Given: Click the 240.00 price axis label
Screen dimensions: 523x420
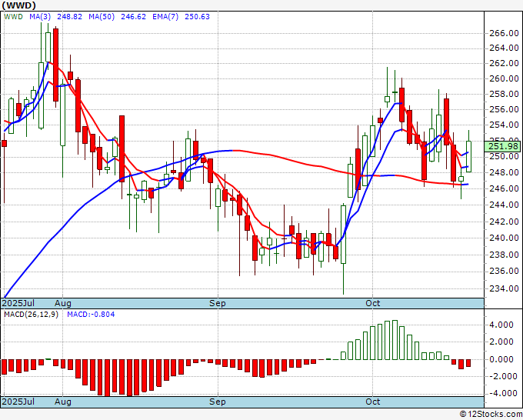Looking at the screenshot, I should (504, 238).
